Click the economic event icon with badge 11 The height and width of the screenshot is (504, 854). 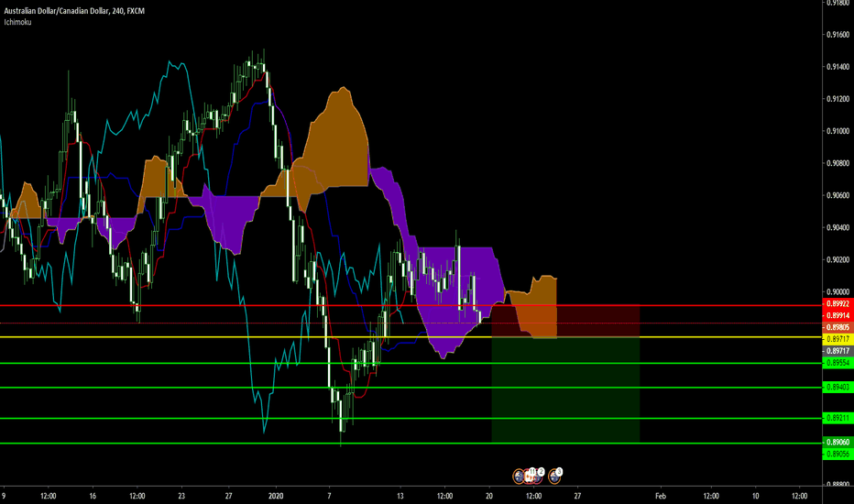click(x=529, y=476)
